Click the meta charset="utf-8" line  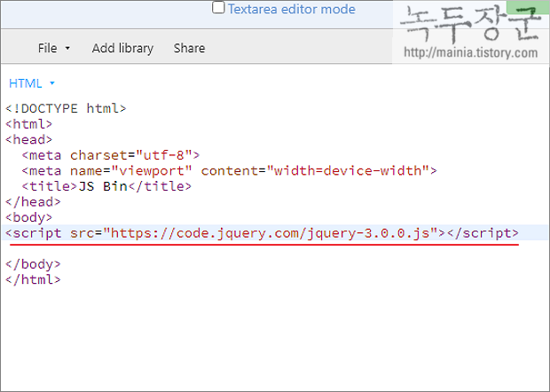111,155
